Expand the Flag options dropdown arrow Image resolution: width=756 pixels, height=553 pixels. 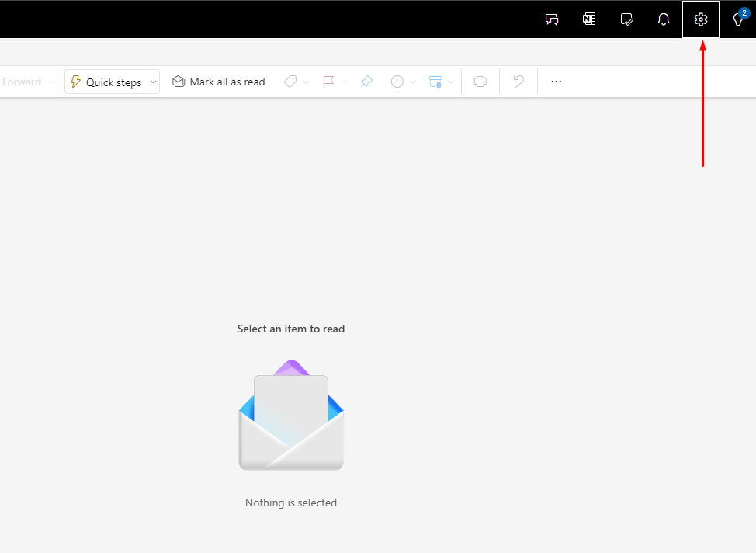[x=345, y=82]
